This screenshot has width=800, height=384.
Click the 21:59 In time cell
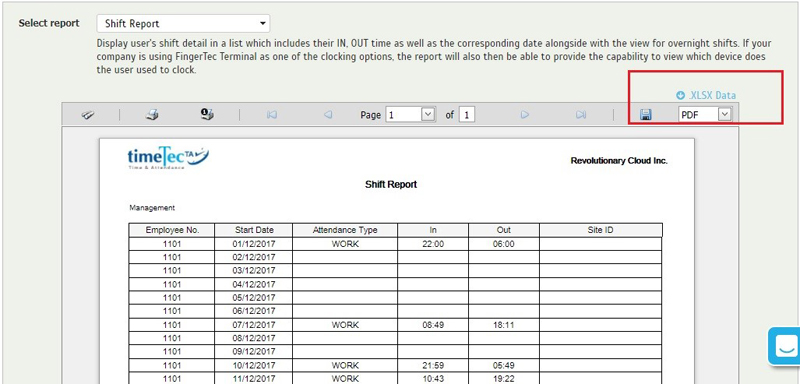pyautogui.click(x=433, y=365)
